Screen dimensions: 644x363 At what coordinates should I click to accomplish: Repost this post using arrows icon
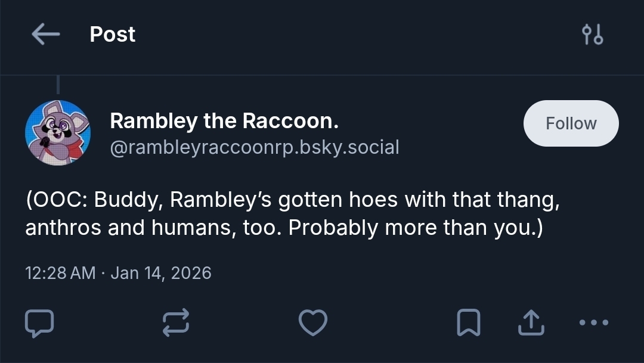pos(176,323)
